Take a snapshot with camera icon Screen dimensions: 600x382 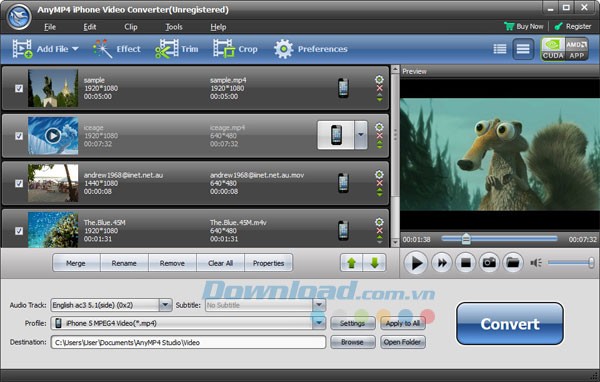coord(489,263)
